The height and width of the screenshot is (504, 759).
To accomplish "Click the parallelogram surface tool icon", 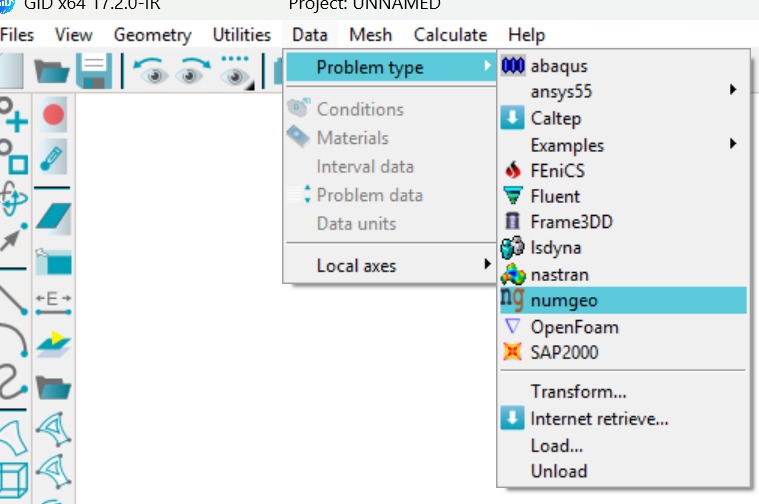I will 53,216.
